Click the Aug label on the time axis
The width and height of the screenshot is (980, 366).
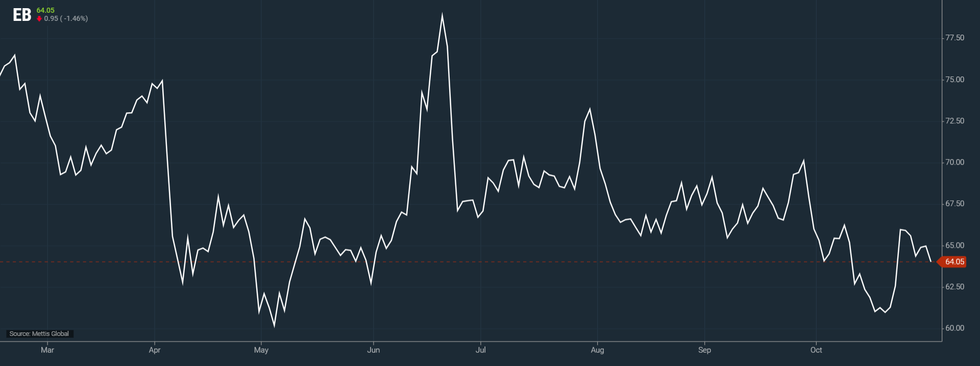pos(597,350)
